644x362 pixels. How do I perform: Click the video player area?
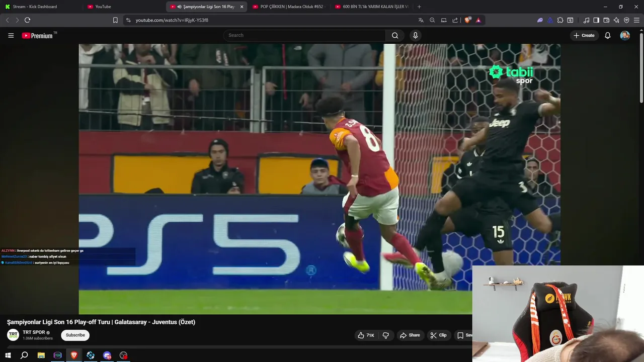click(x=319, y=179)
